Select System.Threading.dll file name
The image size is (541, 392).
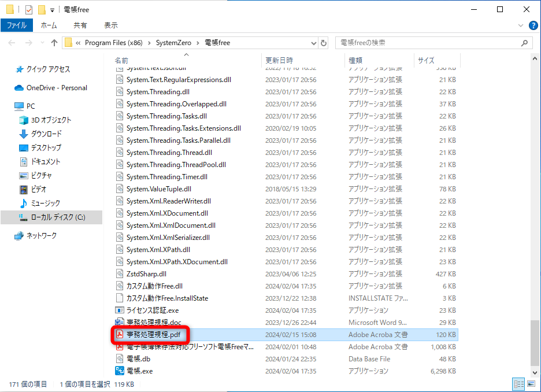[158, 92]
